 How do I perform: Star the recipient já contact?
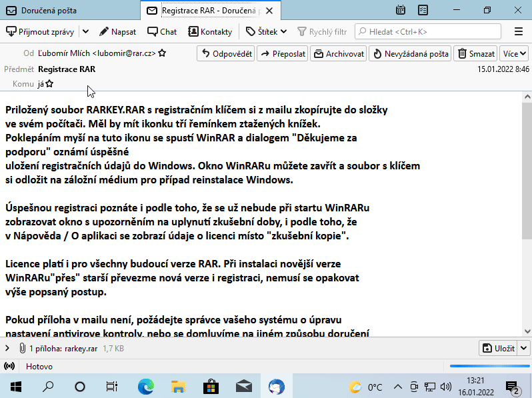49,84
